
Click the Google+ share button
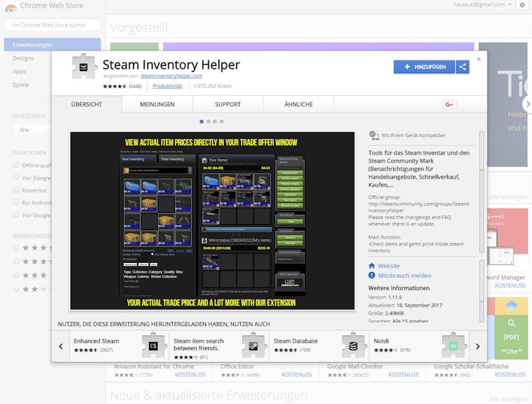point(450,104)
